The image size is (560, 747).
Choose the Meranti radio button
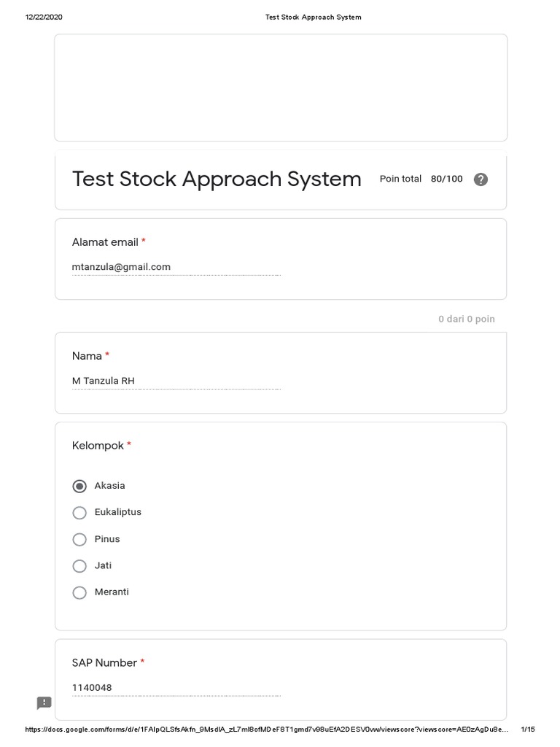click(79, 592)
